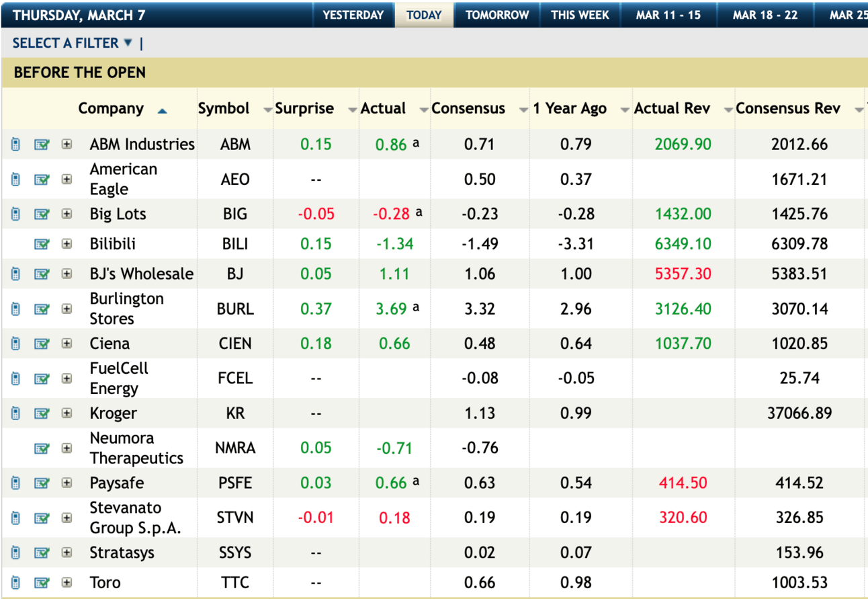
Task: Expand the ABM Industries row with plus button
Action: tap(67, 144)
